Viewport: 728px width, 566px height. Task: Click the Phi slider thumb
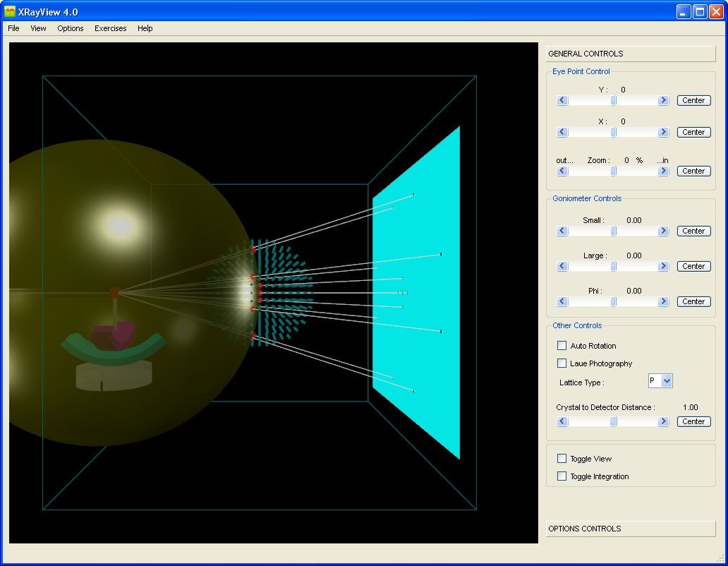tap(613, 301)
